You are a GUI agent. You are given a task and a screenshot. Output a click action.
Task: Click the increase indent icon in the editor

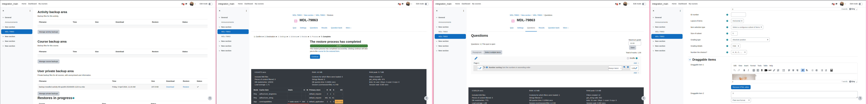coord(816,70)
